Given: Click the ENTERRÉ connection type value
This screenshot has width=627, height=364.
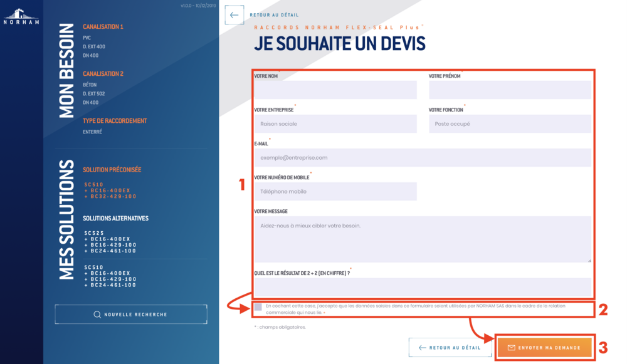Looking at the screenshot, I should coord(92,132).
